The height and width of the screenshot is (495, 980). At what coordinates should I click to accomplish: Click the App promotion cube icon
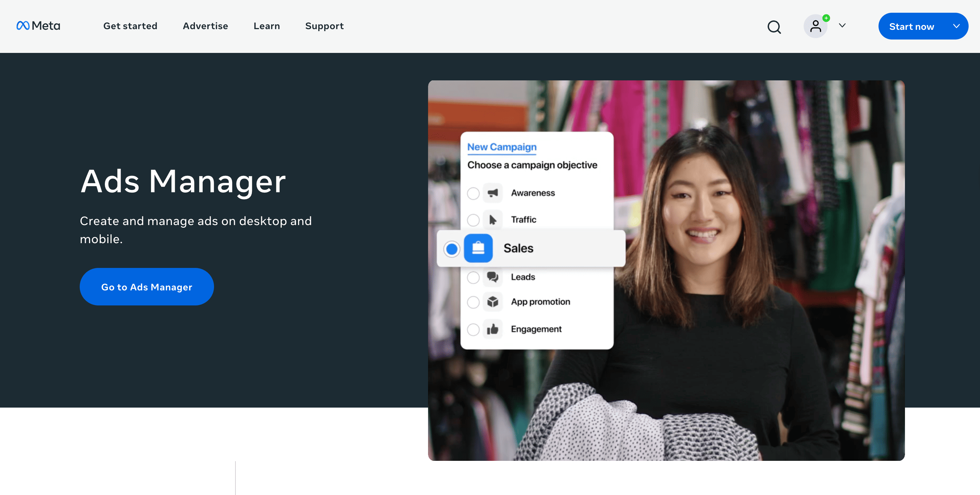(x=493, y=302)
